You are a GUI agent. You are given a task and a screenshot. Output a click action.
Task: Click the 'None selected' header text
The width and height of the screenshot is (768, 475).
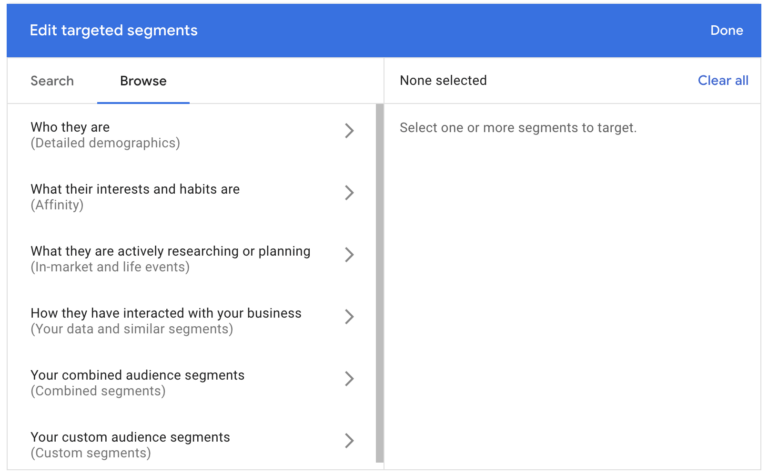443,81
